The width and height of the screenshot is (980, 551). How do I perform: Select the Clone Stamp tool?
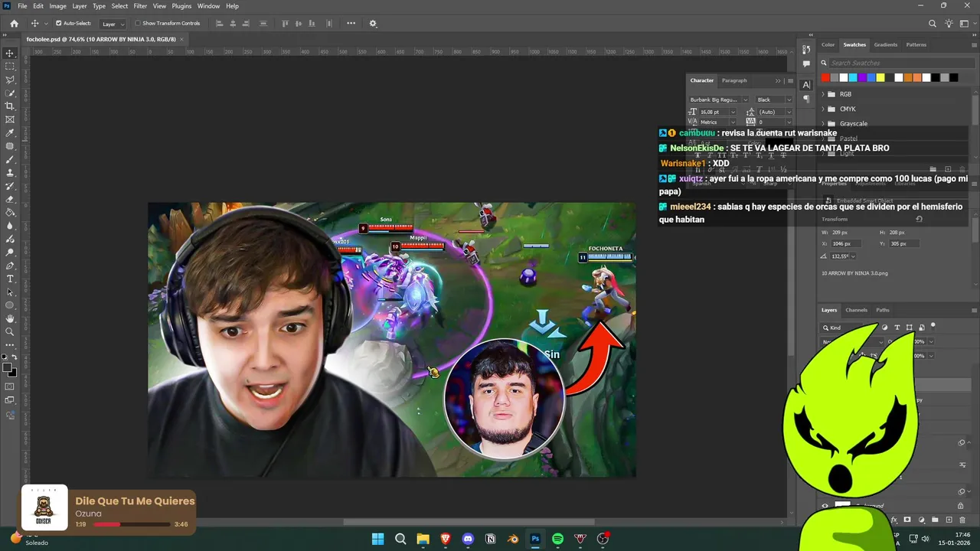(x=10, y=173)
